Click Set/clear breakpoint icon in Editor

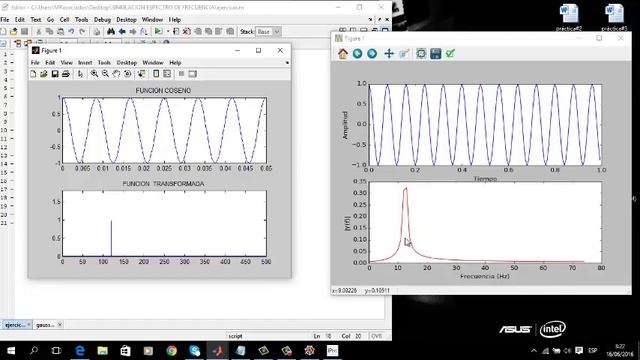pyautogui.click(x=176, y=31)
